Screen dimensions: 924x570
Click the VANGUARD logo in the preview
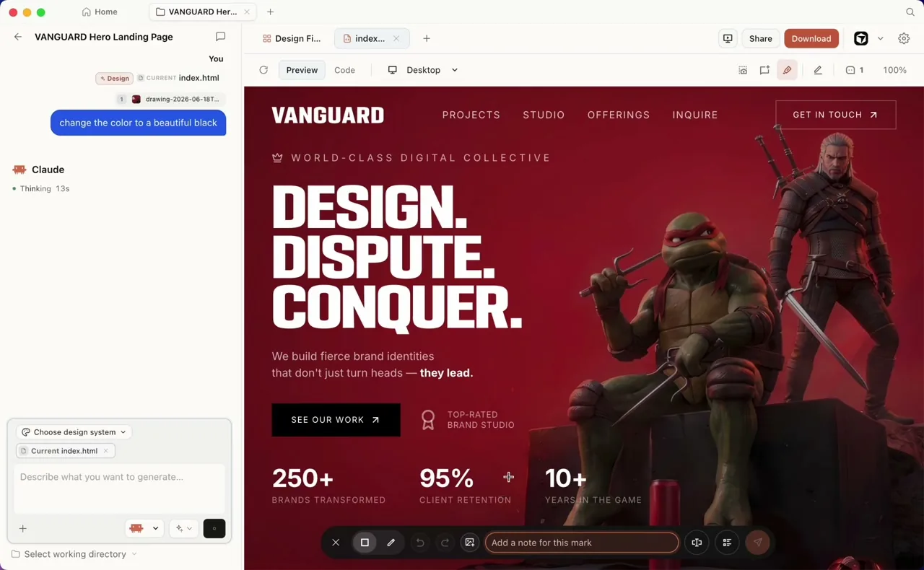[328, 115]
